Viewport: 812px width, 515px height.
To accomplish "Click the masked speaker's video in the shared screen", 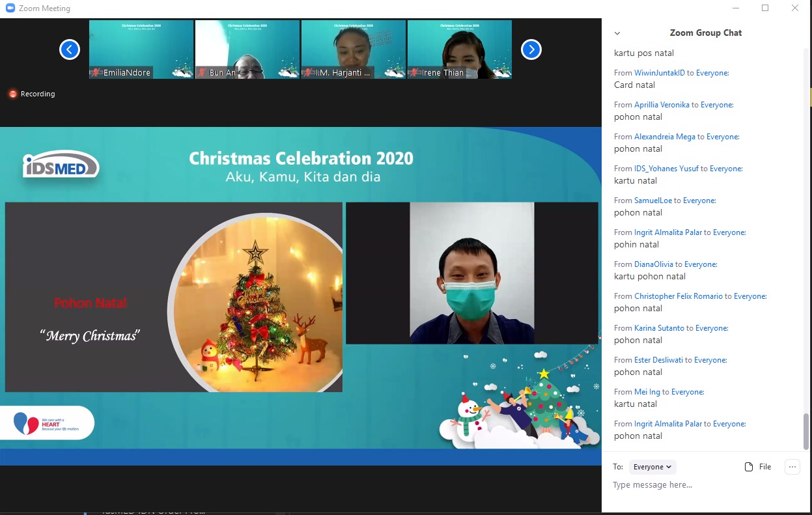I will [471, 273].
